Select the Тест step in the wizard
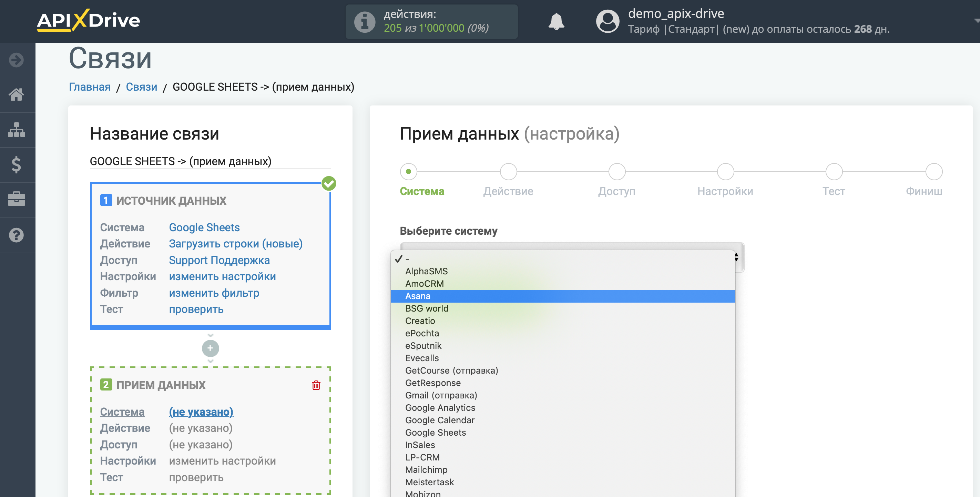This screenshot has height=497, width=980. 834,171
